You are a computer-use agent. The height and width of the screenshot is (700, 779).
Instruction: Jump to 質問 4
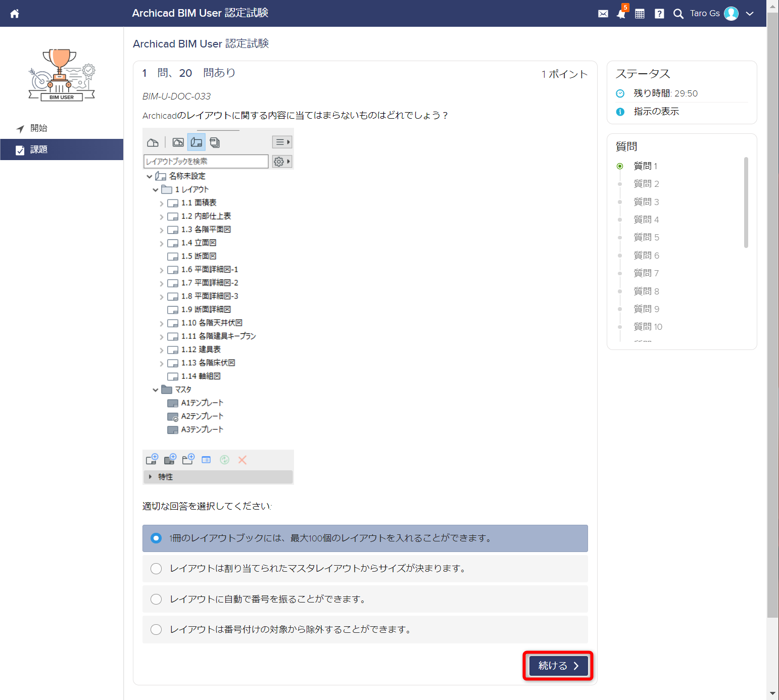[646, 220]
